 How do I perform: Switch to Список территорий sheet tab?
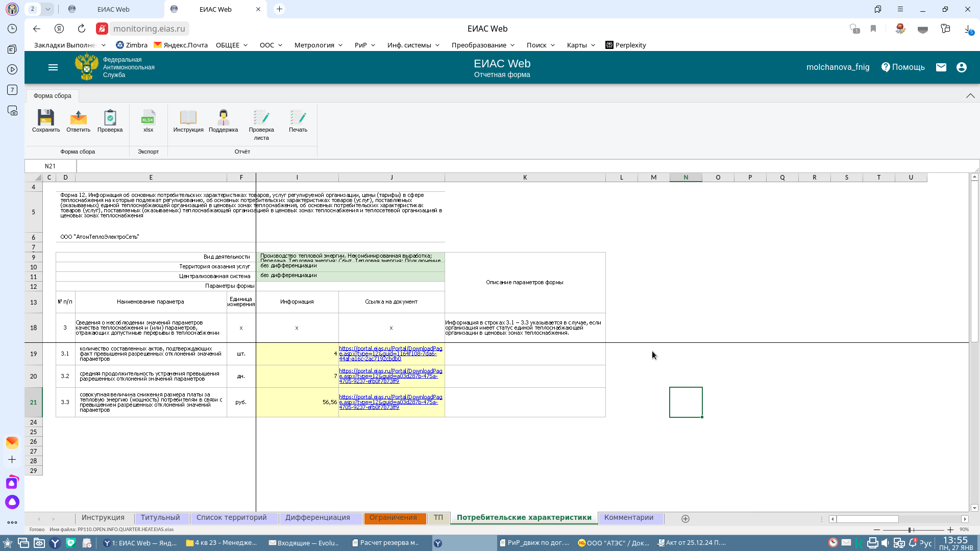pyautogui.click(x=232, y=518)
